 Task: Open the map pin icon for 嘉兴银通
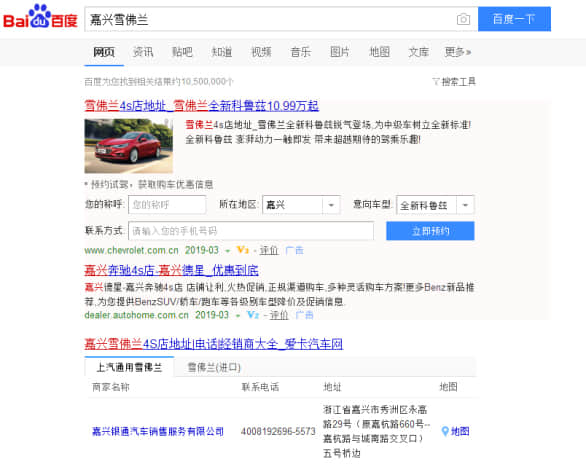[x=445, y=431]
